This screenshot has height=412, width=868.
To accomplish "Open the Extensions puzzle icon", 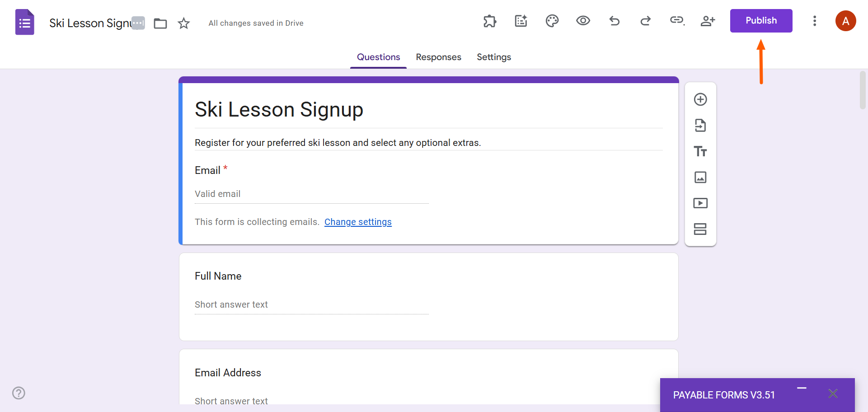I will tap(490, 21).
